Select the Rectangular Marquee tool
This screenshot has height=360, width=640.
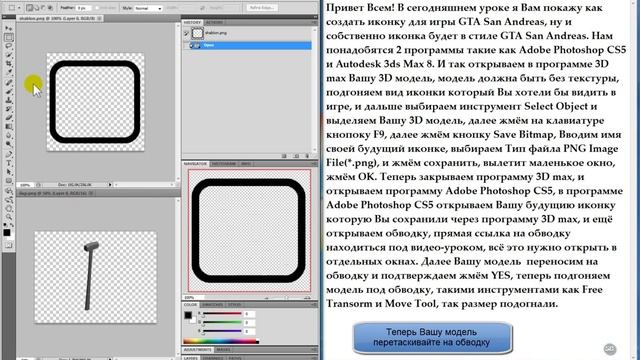pyautogui.click(x=8, y=37)
